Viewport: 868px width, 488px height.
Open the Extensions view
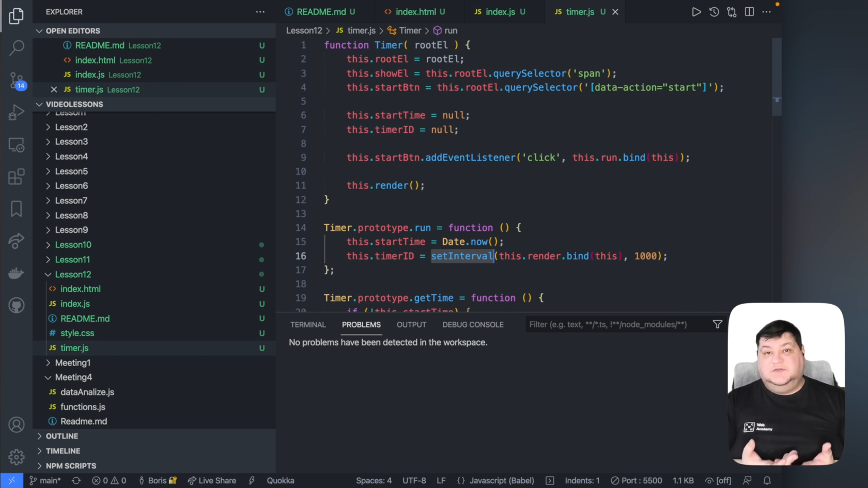pos(17,177)
